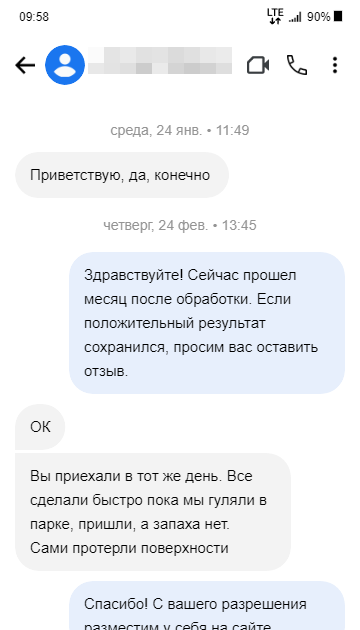Open the contact's blue avatar profile
The image size is (360, 630).
[x=65, y=65]
